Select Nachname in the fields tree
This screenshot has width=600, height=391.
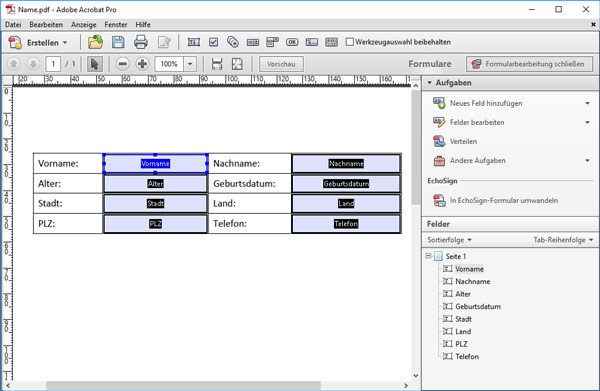click(x=473, y=282)
